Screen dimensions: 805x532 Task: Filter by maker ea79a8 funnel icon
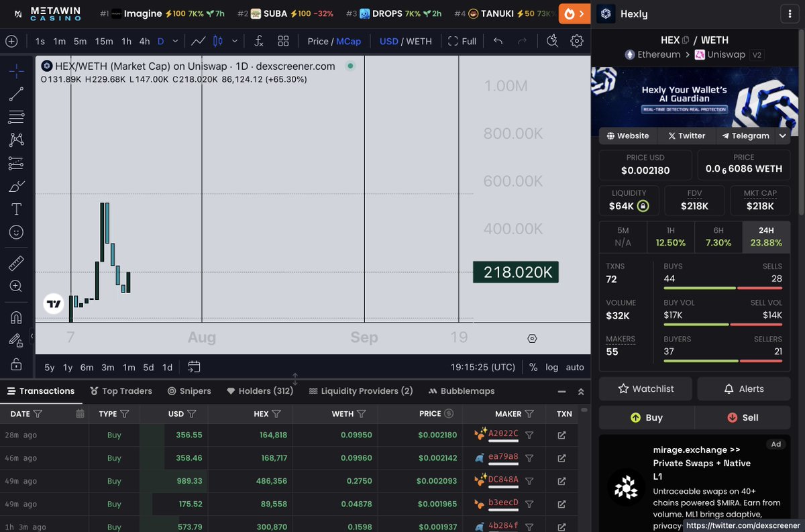529,458
